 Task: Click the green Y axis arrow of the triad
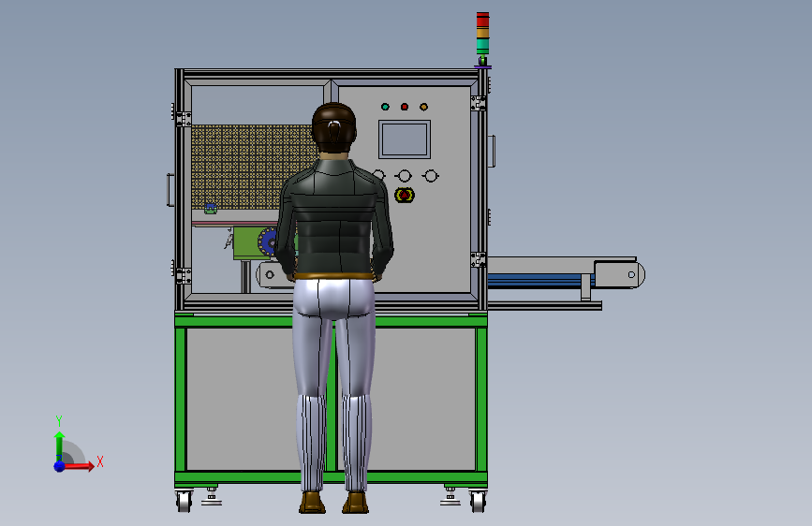(59, 445)
